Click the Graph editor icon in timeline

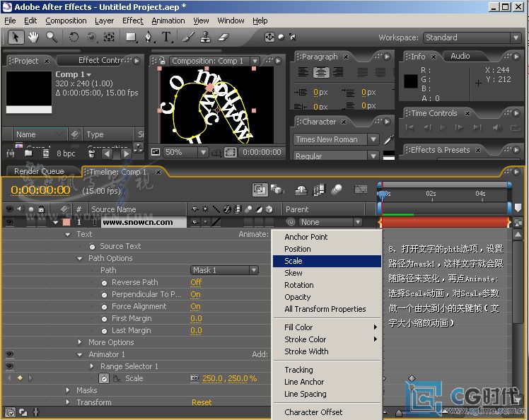361,189
